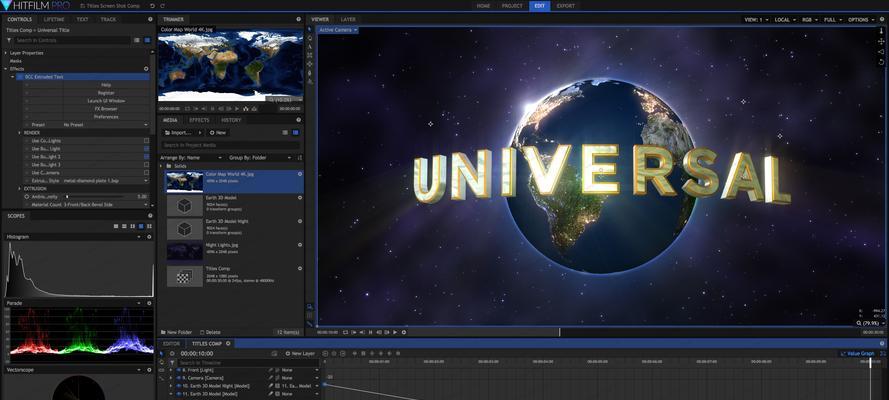Open the EXPORT screen tab
889x400 pixels.
click(565, 6)
